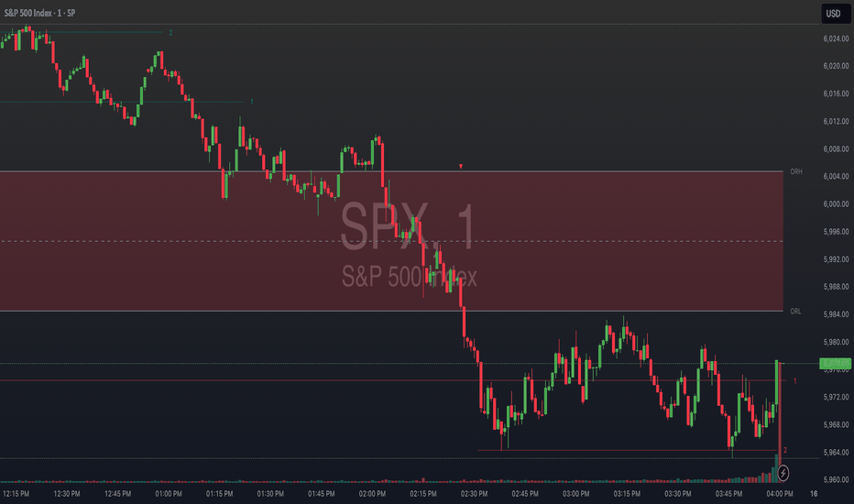Click the 6,000.00 price axis label
Image resolution: width=854 pixels, height=504 pixels.
pos(836,203)
